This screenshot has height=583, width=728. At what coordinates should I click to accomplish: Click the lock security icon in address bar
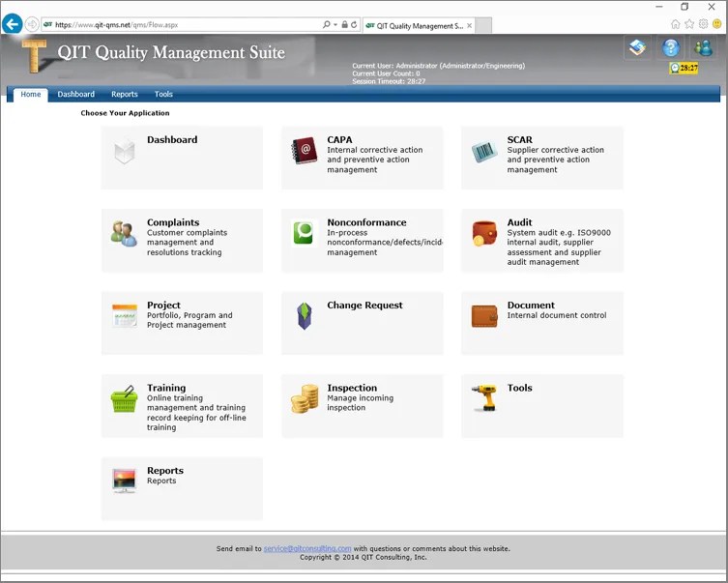[344, 24]
